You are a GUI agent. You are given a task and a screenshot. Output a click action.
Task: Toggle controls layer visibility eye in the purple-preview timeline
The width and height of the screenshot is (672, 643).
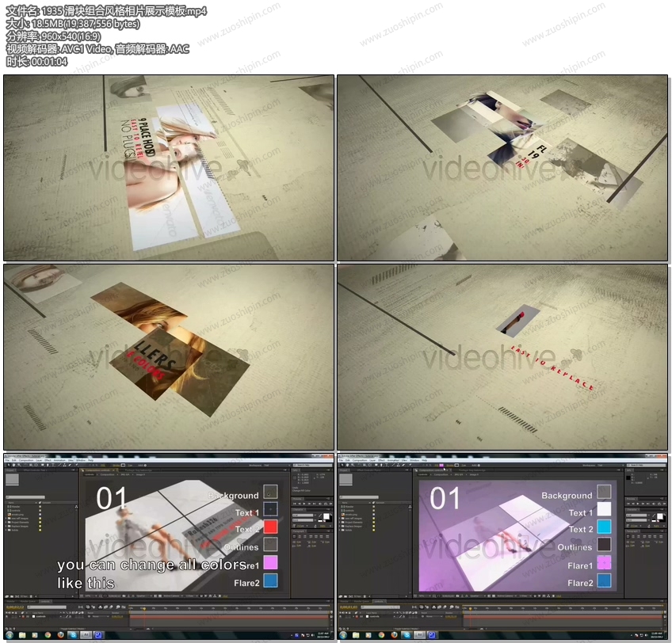click(x=341, y=614)
